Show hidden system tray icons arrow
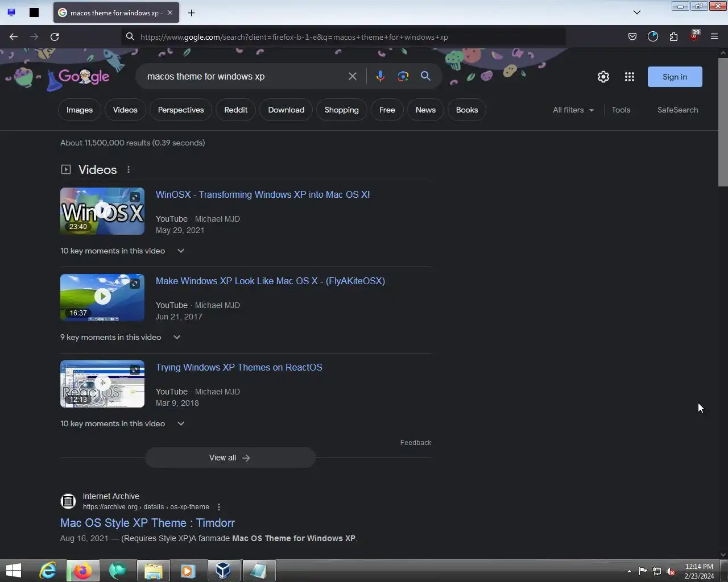The height and width of the screenshot is (582, 728). click(629, 571)
